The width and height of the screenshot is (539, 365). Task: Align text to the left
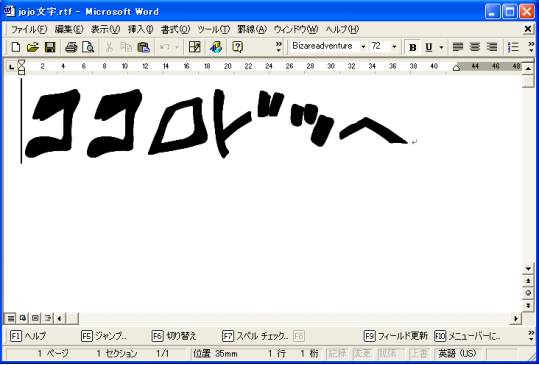coord(458,47)
